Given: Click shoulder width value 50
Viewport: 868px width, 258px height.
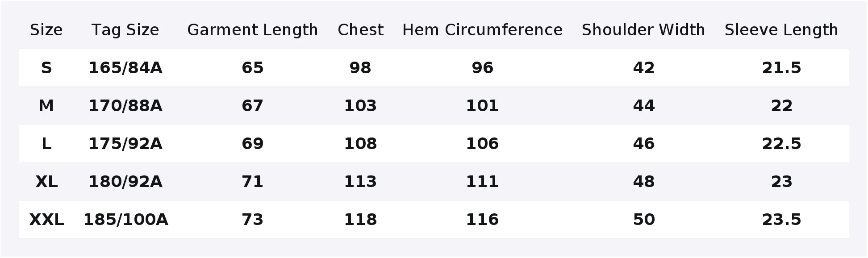Looking at the screenshot, I should coord(644,220).
